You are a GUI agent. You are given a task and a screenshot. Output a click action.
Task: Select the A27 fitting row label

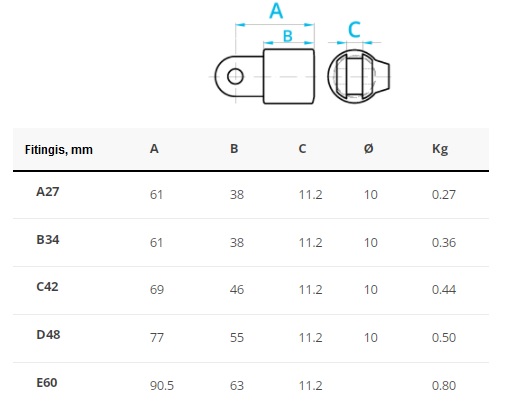coord(48,192)
